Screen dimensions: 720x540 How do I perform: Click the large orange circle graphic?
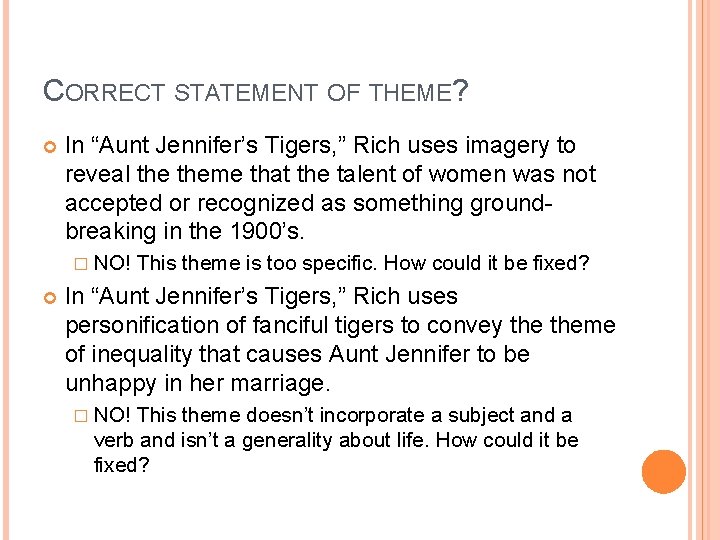[664, 472]
